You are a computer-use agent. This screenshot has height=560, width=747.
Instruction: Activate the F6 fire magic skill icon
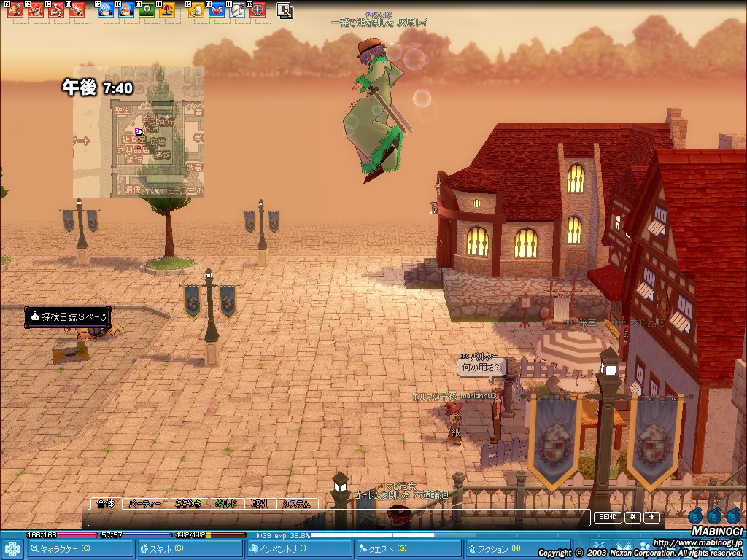click(125, 10)
